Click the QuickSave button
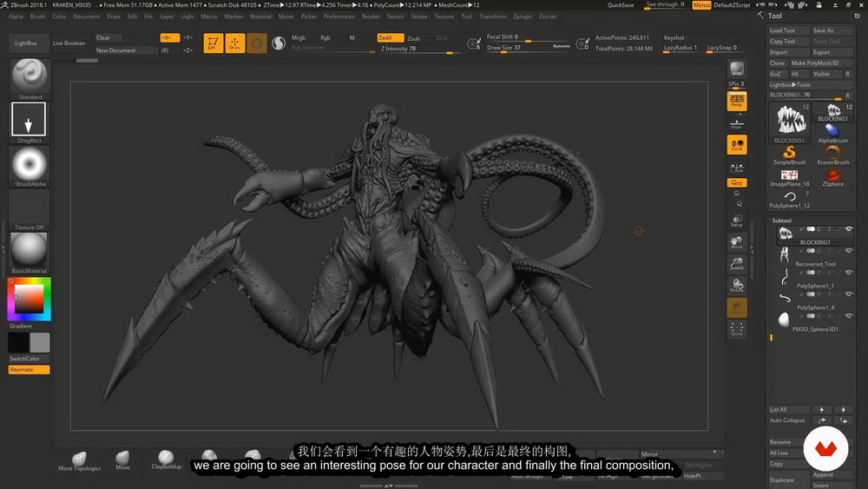This screenshot has height=489, width=868. (621, 5)
